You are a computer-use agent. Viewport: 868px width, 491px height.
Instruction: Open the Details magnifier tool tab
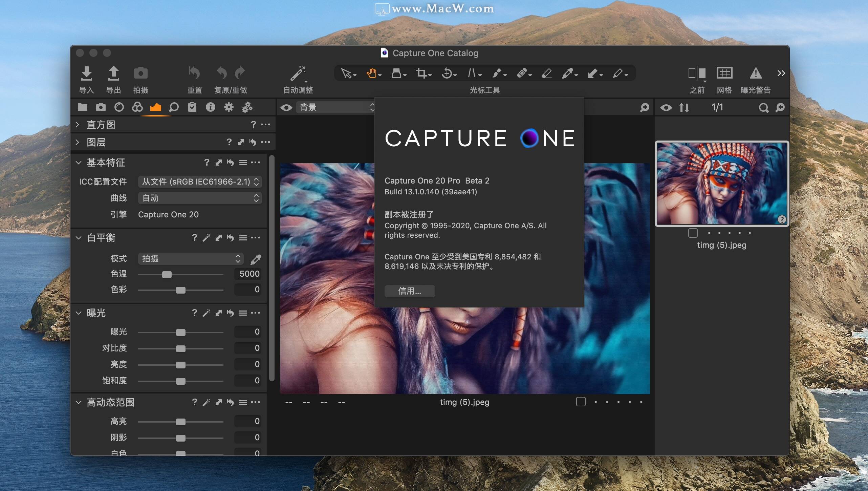[x=174, y=107]
